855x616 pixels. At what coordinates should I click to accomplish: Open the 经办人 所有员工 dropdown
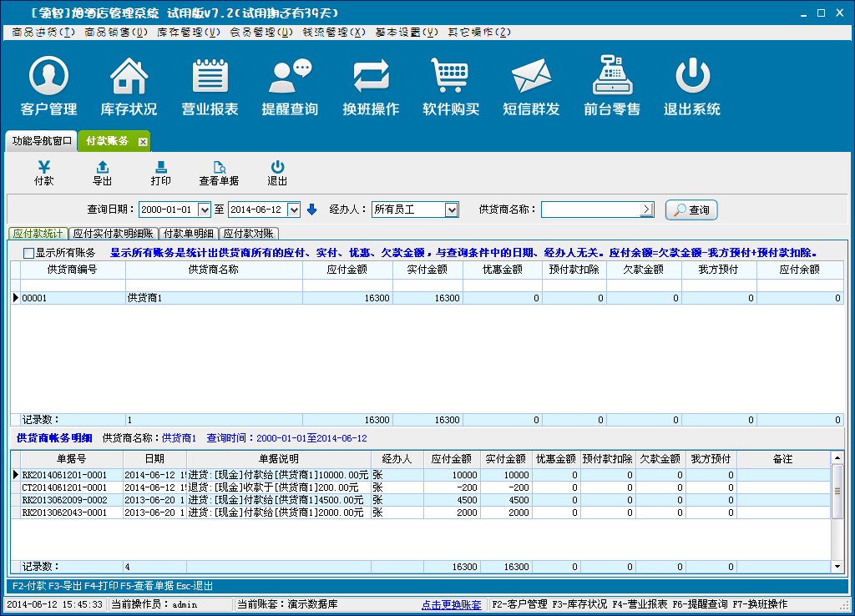pos(451,210)
